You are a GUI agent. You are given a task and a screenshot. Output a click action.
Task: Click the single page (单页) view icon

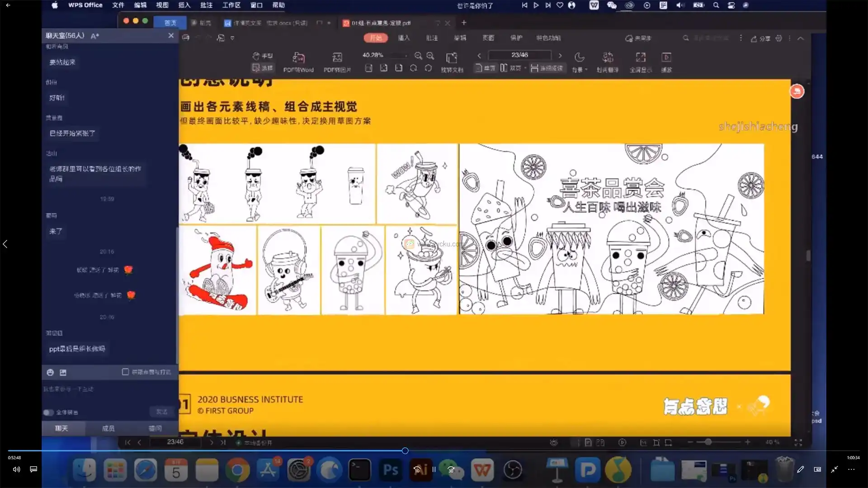tap(485, 68)
